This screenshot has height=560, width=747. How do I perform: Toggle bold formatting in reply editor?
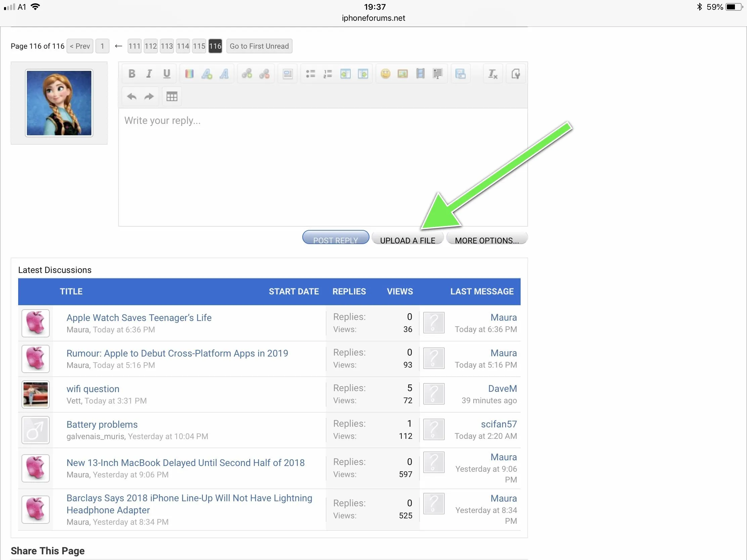[132, 74]
